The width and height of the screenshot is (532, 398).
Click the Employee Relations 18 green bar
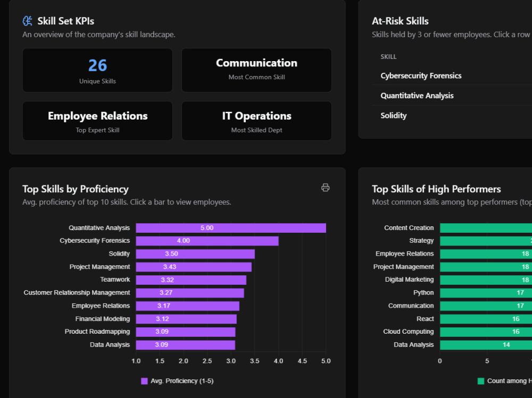point(486,254)
